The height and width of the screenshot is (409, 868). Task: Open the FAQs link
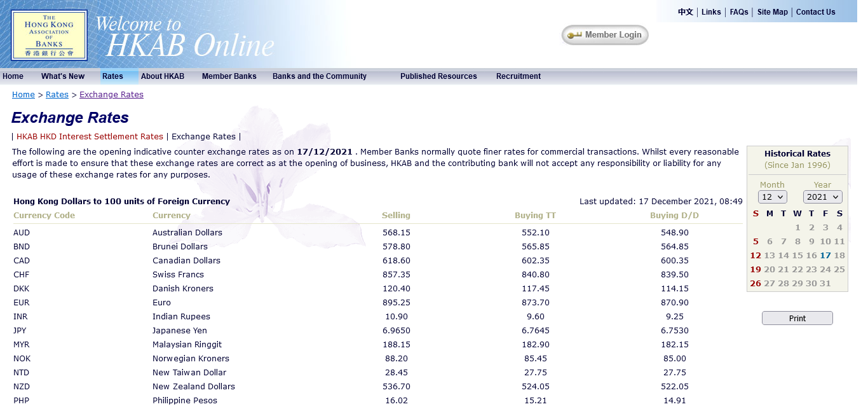click(738, 12)
